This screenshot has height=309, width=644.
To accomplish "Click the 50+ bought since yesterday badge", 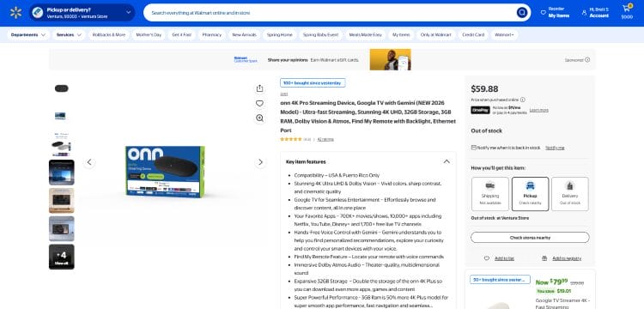I will [500, 280].
